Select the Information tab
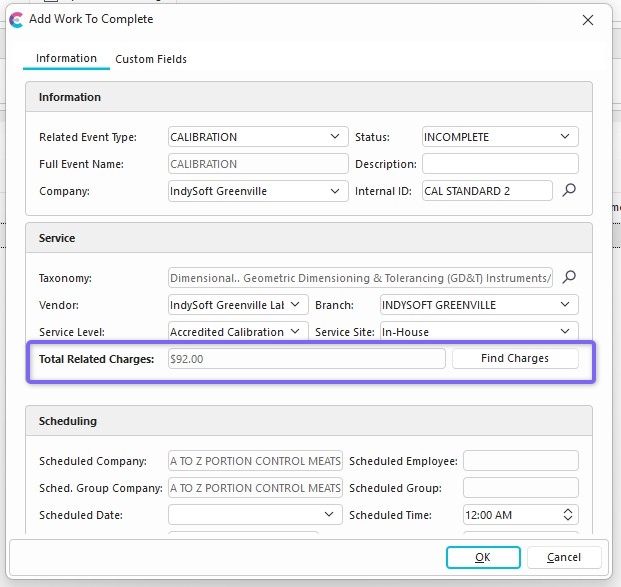Image resolution: width=621 pixels, height=587 pixels. (66, 59)
